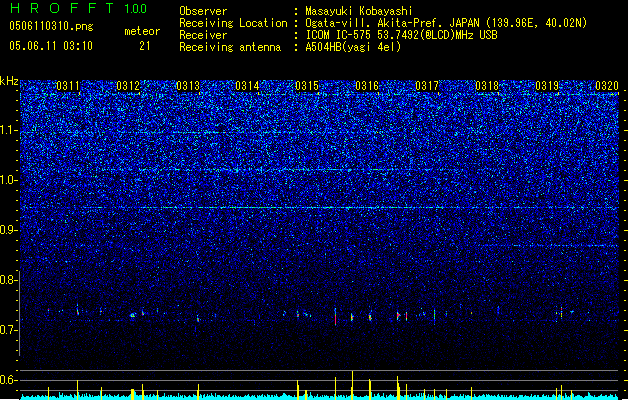Click the date and time 05.06.11 03:10
This screenshot has height=400, width=629.
click(51, 46)
